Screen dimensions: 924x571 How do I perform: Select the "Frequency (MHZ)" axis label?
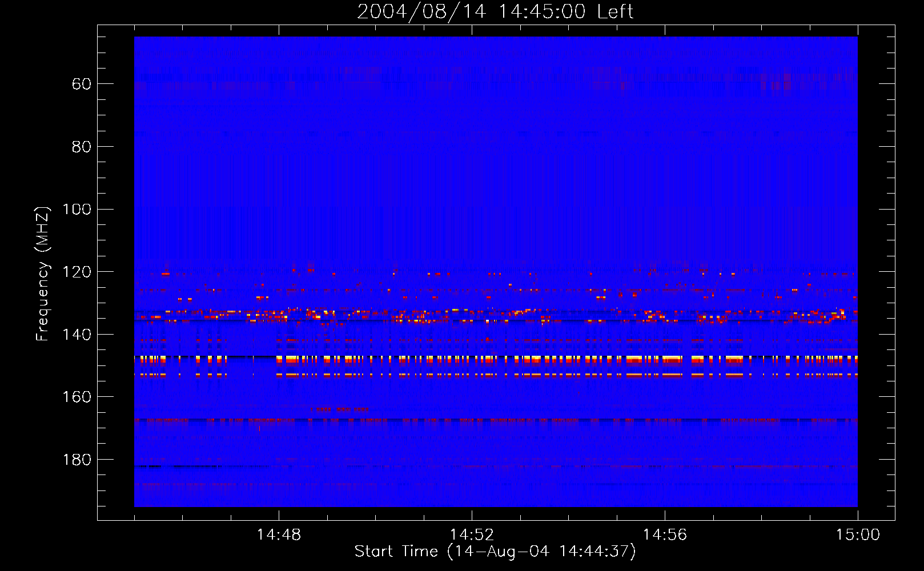pos(43,274)
